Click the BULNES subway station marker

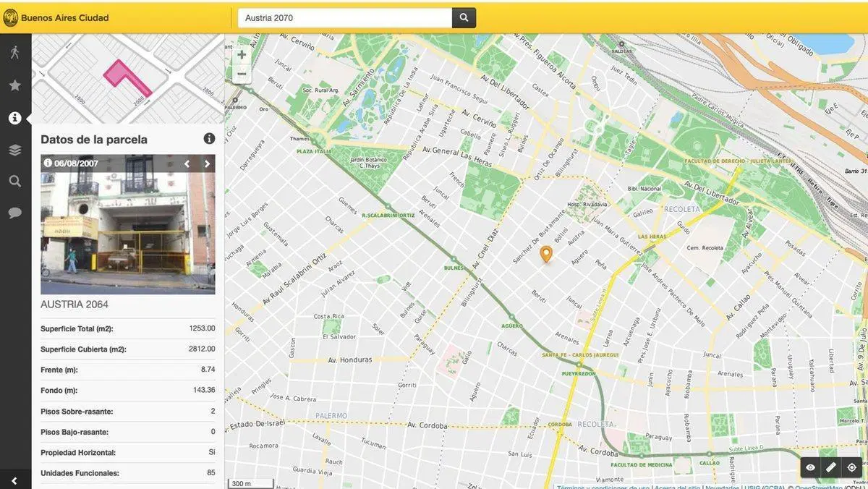454,259
